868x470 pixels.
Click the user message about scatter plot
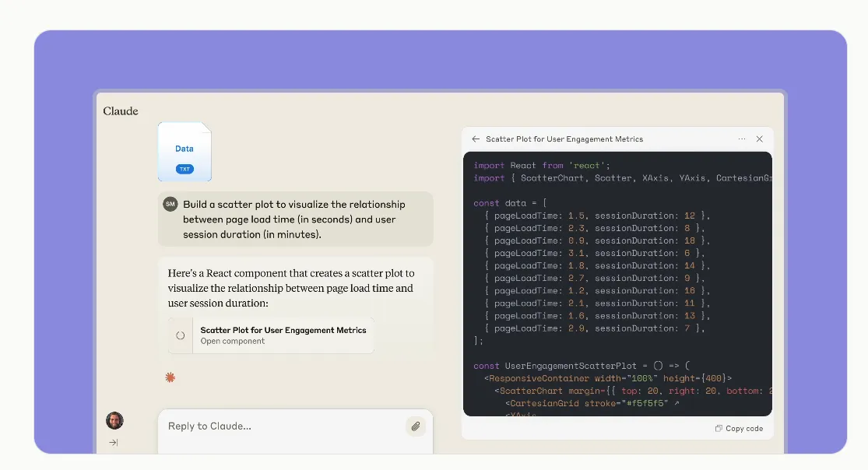coord(295,219)
